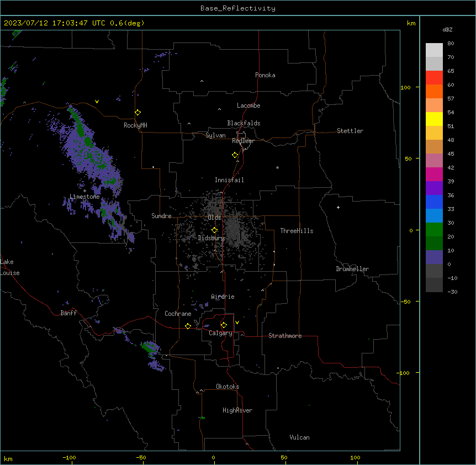Click the yellow diamond marker south of RedDeer
The height and width of the screenshot is (465, 476).
(235, 155)
